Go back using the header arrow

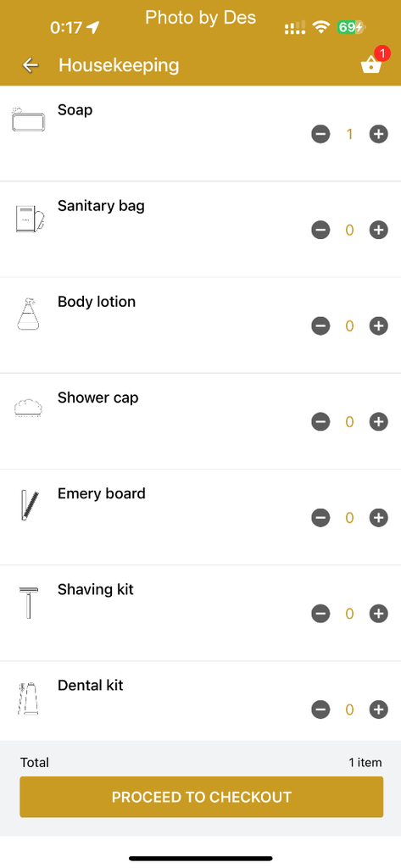(x=30, y=65)
